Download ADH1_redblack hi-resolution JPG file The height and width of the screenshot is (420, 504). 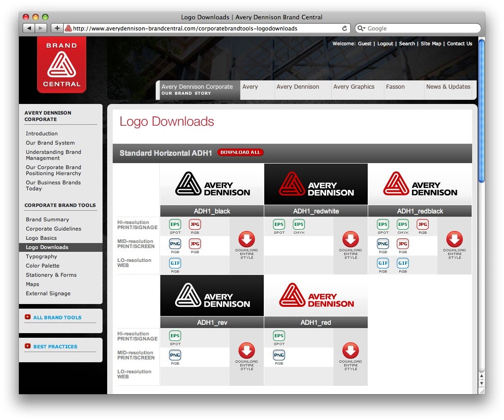423,225
